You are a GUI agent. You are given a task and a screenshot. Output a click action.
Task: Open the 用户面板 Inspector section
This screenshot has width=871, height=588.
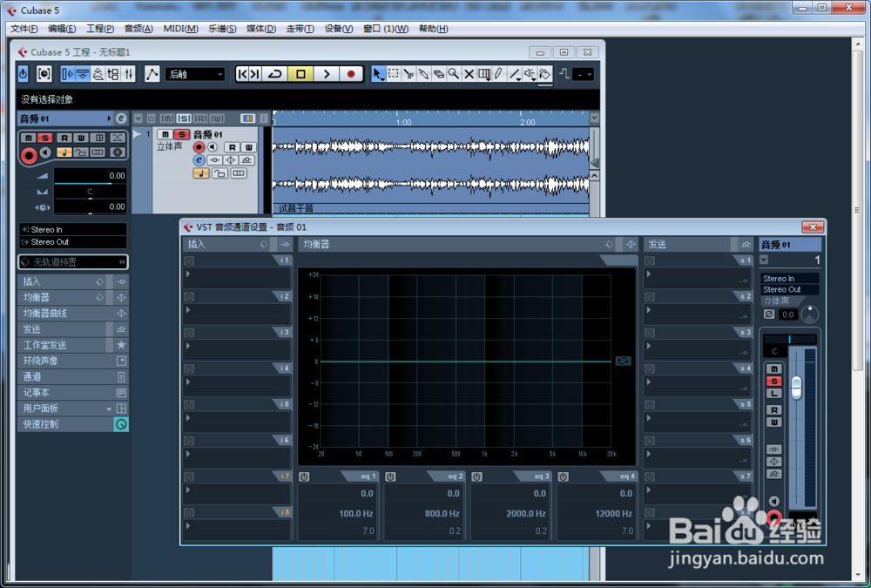tap(73, 409)
